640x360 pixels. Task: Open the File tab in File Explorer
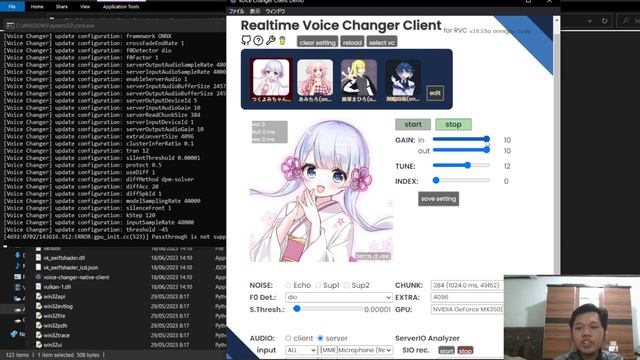pos(12,7)
